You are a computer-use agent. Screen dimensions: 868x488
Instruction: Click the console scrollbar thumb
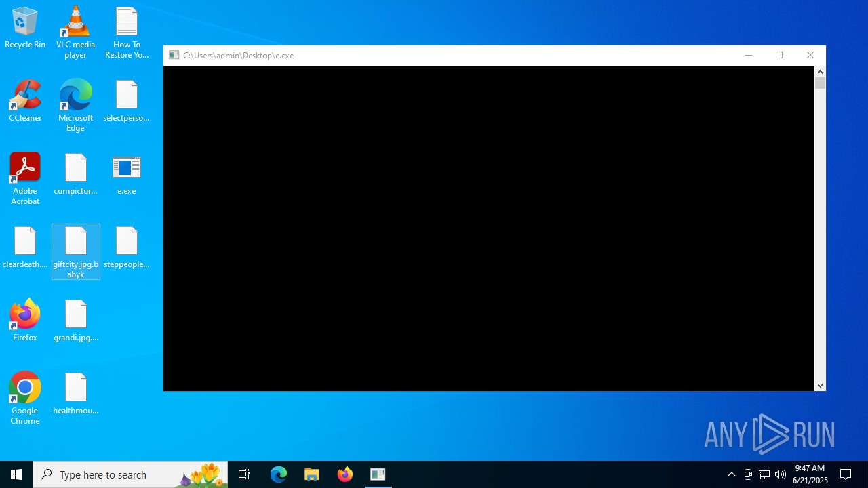tap(820, 83)
